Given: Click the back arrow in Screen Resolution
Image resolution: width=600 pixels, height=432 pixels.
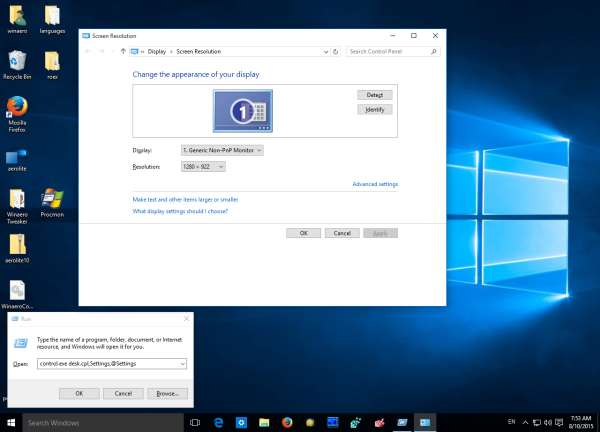Looking at the screenshot, I should coord(88,51).
